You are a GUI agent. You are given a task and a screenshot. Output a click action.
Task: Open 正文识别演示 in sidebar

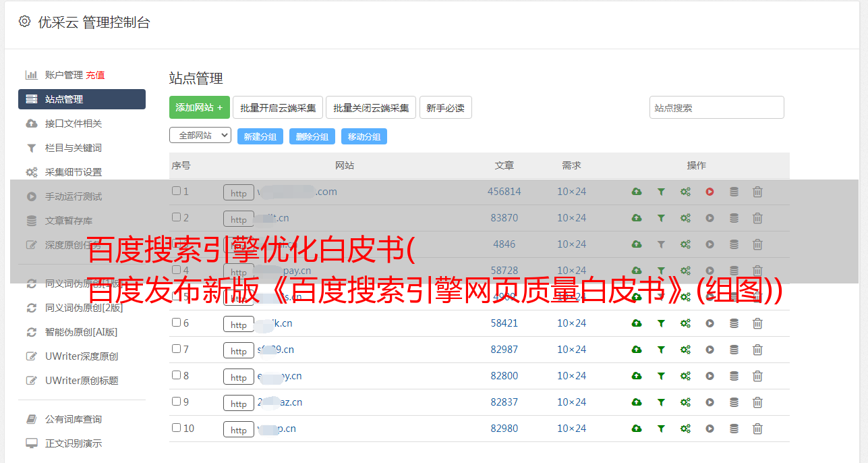tap(74, 443)
